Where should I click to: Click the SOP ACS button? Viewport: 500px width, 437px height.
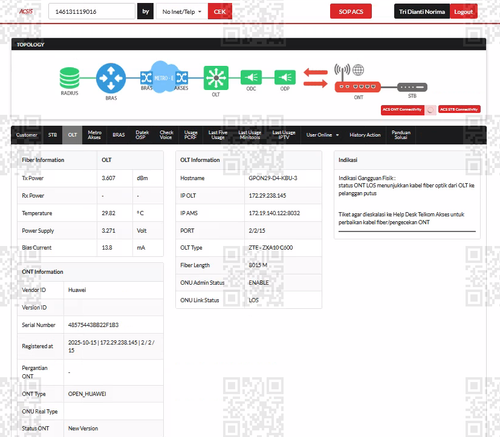pos(351,12)
